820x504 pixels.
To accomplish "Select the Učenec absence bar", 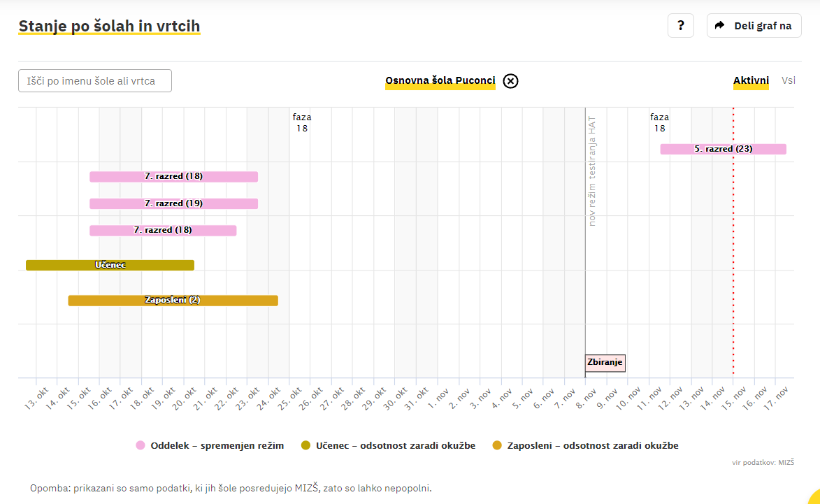I will point(110,265).
